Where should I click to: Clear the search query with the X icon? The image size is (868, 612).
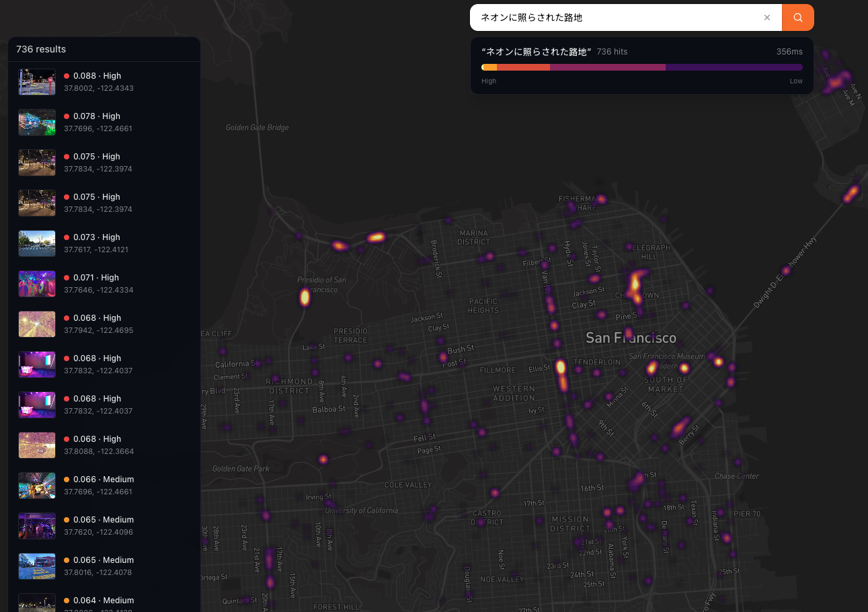[x=766, y=17]
